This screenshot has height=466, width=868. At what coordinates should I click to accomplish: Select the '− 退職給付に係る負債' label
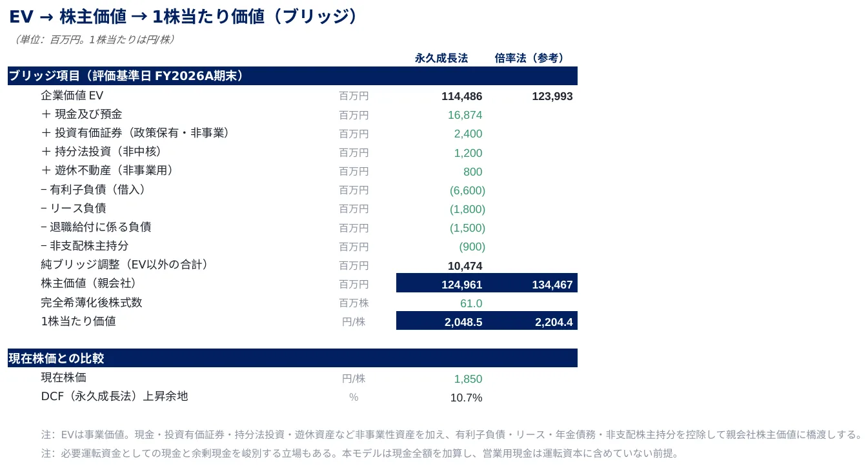pos(96,227)
